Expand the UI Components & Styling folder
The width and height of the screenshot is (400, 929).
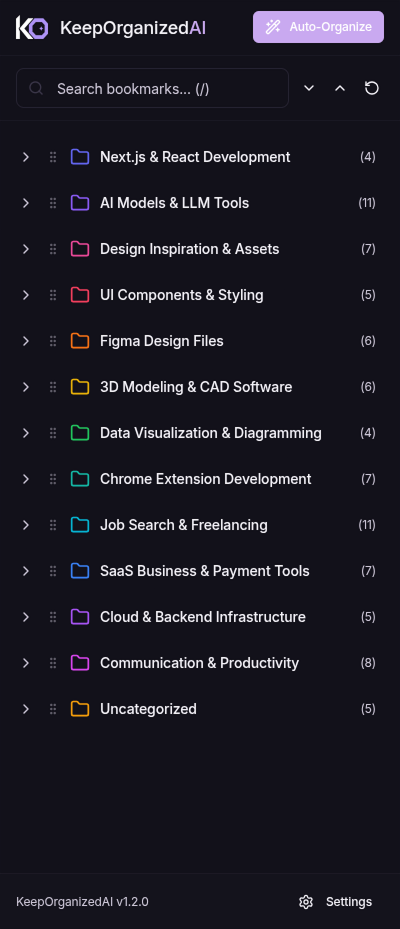tap(25, 295)
